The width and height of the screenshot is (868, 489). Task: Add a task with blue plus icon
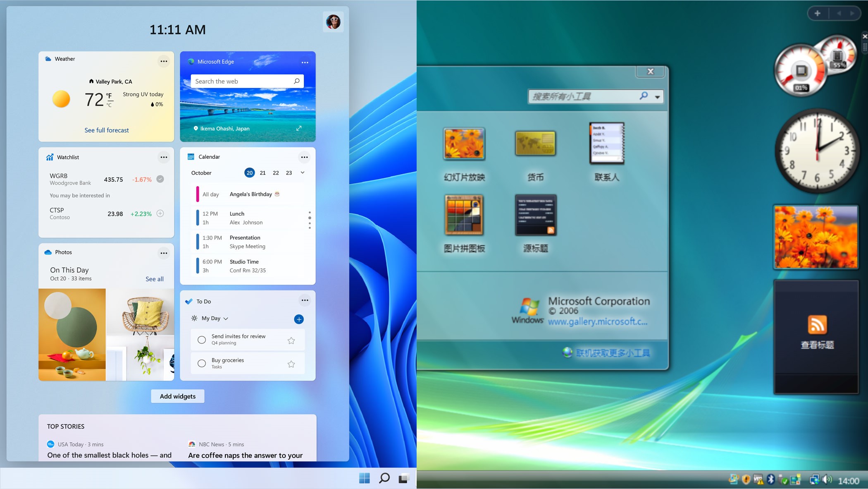pos(299,319)
